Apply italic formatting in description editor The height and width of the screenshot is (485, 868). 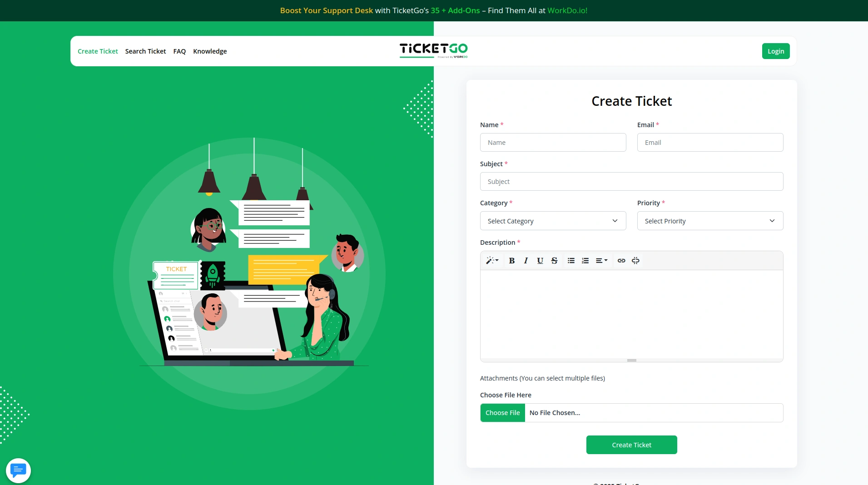coord(526,261)
